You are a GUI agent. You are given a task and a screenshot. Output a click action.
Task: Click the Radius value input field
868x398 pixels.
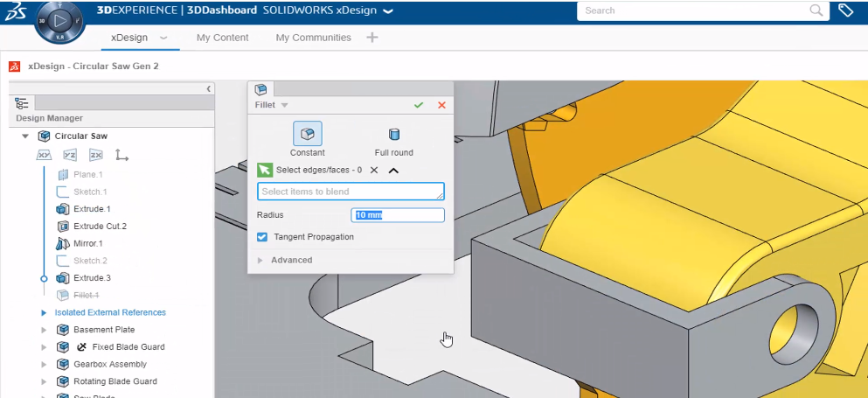(x=398, y=215)
